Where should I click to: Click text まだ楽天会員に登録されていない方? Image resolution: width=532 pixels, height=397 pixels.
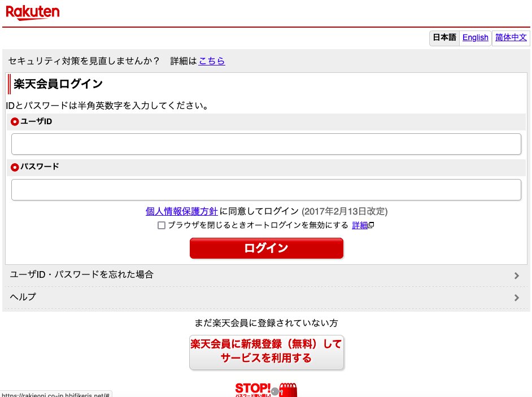(267, 323)
